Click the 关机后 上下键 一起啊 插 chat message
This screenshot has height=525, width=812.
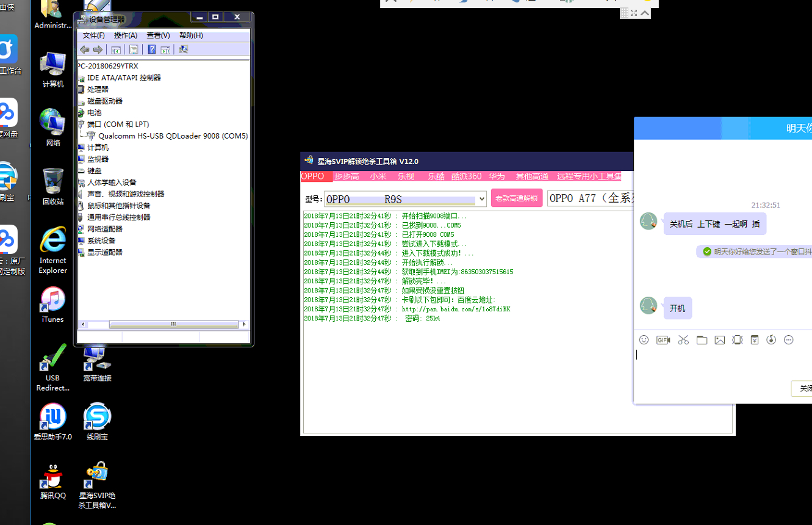pos(714,224)
